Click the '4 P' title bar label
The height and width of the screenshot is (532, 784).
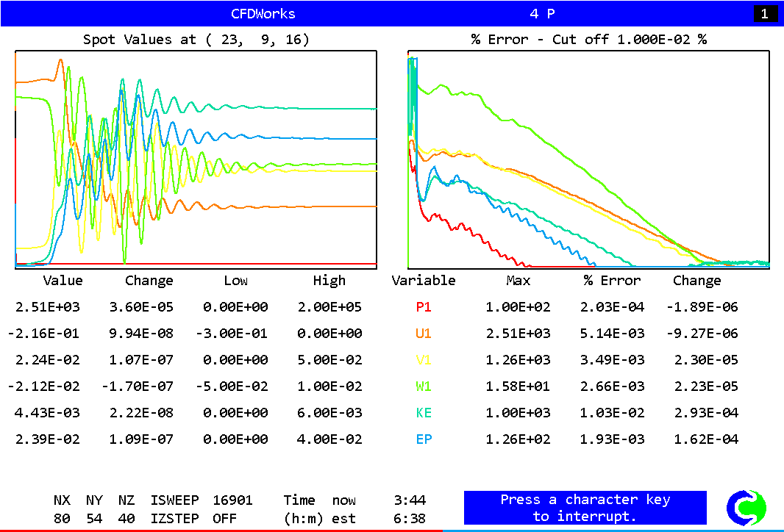(x=543, y=14)
